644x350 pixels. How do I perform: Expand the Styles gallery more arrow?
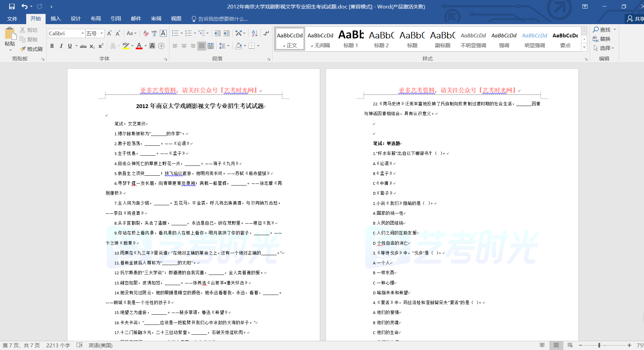point(584,48)
